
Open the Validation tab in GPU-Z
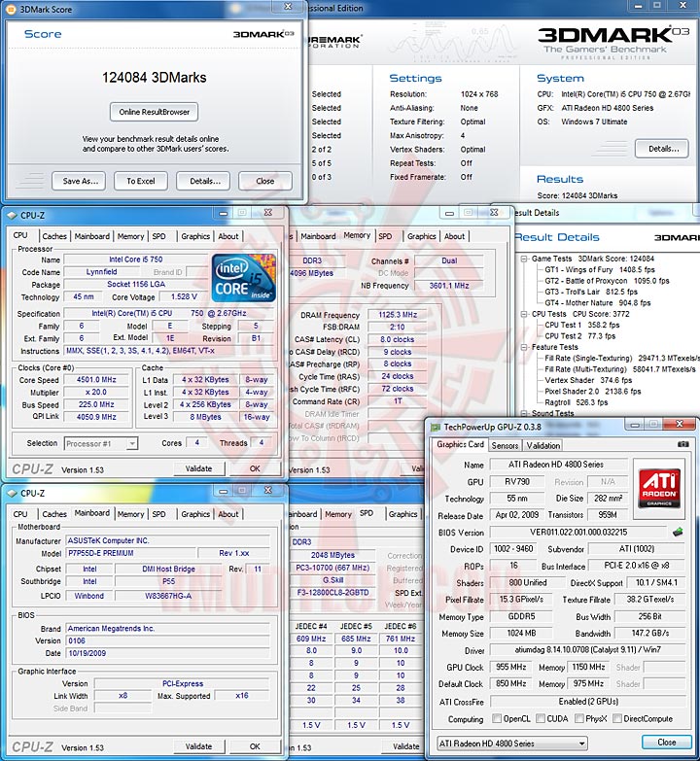coord(543,445)
